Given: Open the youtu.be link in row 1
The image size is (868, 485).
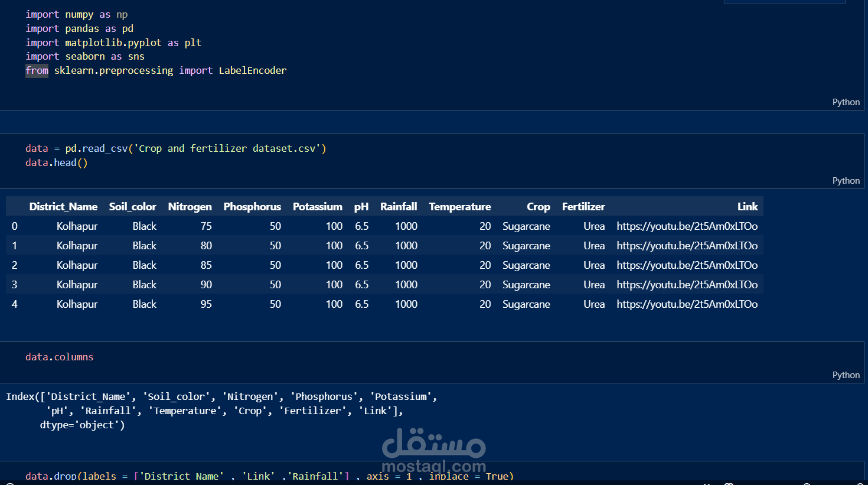Looking at the screenshot, I should 687,246.
